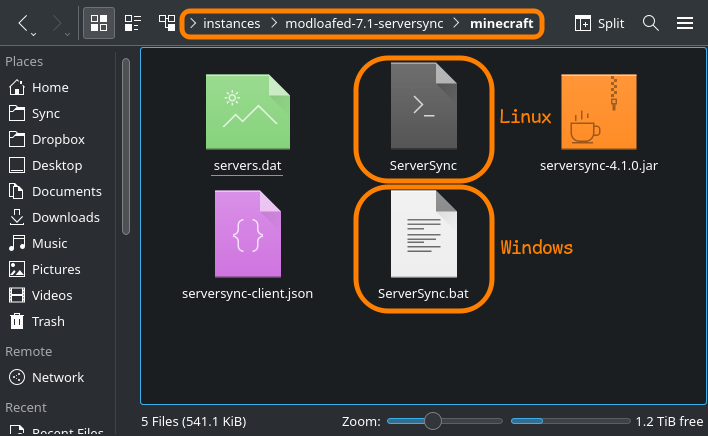Switch to Compact view mode
This screenshot has height=436, width=708.
132,22
